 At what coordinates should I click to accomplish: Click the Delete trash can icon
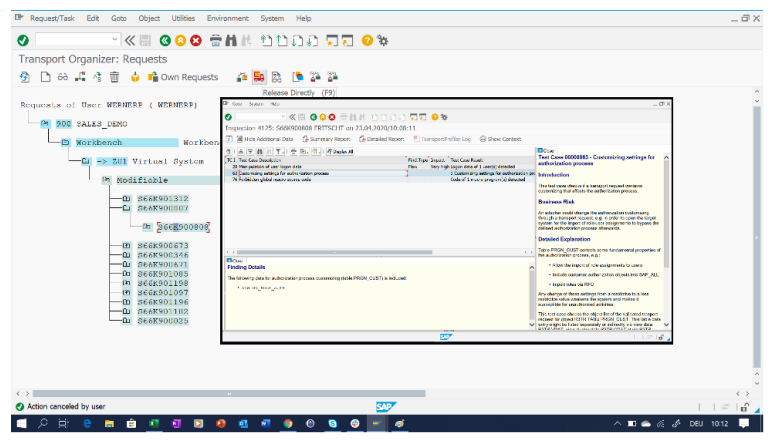coord(115,77)
